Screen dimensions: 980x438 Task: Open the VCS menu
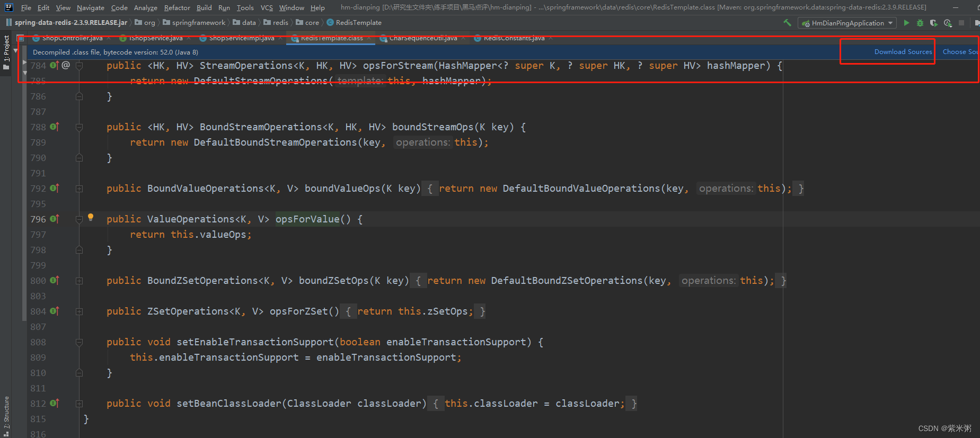pyautogui.click(x=267, y=7)
